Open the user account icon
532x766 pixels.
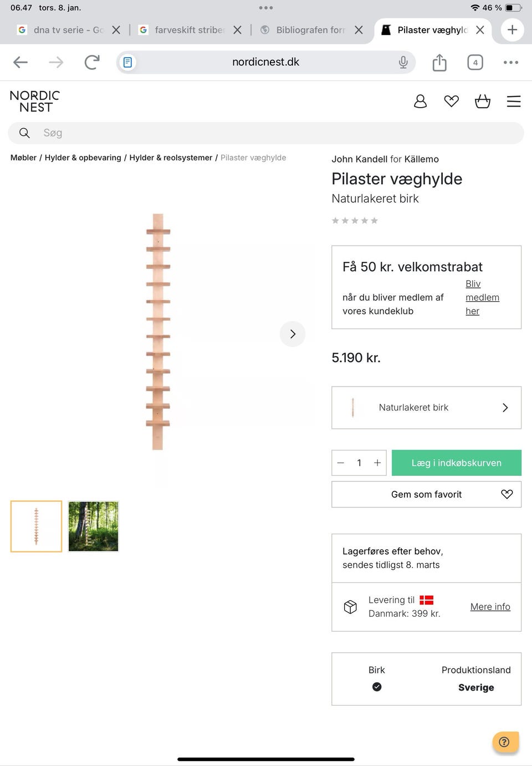(420, 101)
